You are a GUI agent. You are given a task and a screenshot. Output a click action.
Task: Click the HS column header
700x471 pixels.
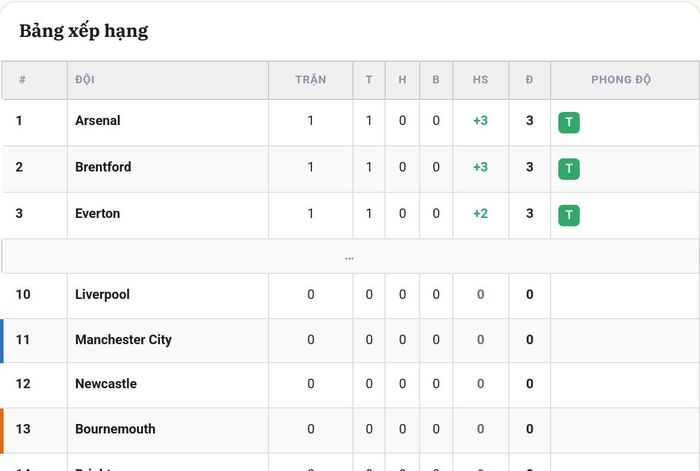pyautogui.click(x=480, y=79)
